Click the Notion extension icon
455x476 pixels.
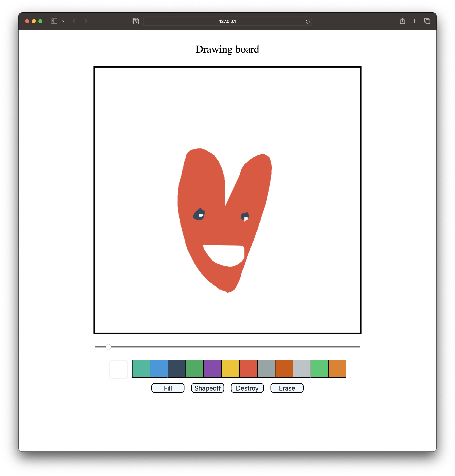point(136,21)
